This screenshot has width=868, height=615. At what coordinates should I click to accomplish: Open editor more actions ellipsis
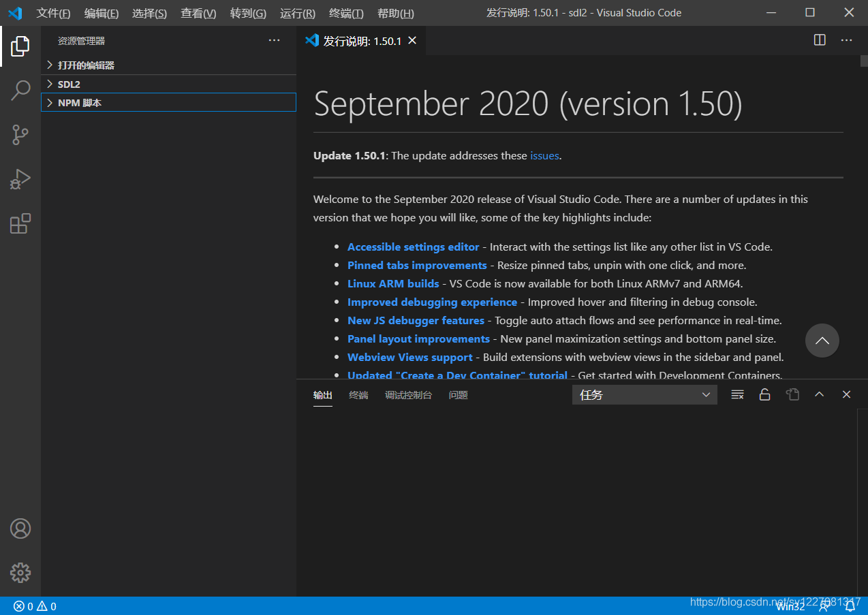(846, 40)
